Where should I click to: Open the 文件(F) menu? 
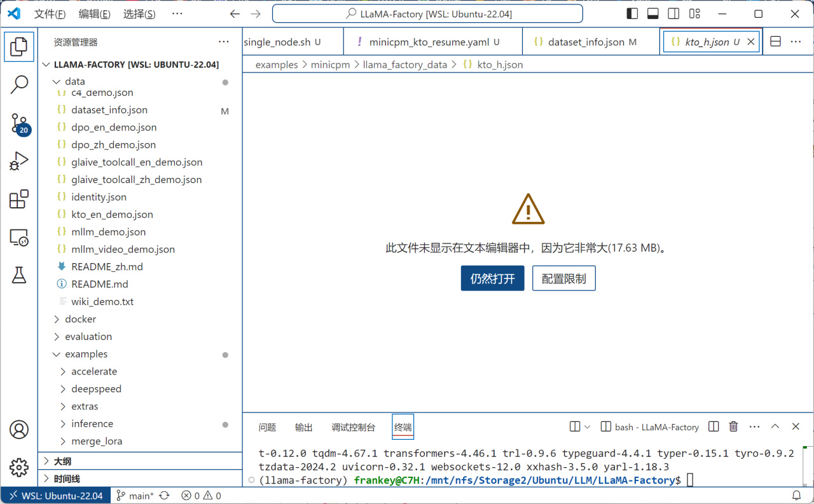pos(50,14)
